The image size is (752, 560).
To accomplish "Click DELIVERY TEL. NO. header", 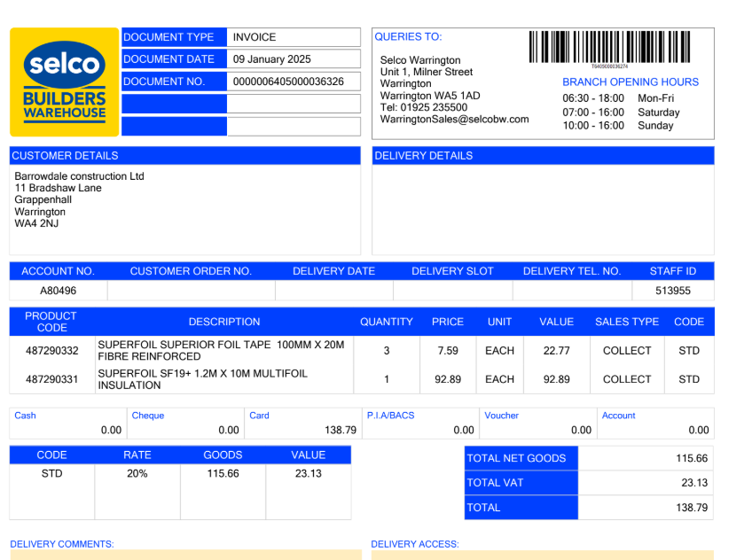I will click(x=572, y=271).
